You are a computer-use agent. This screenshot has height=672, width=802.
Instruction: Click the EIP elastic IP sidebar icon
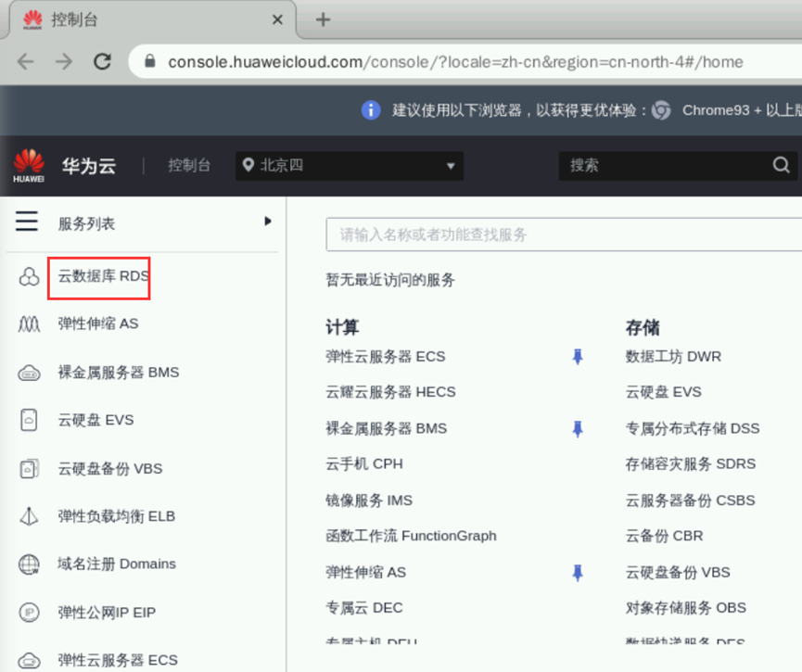coord(29,612)
